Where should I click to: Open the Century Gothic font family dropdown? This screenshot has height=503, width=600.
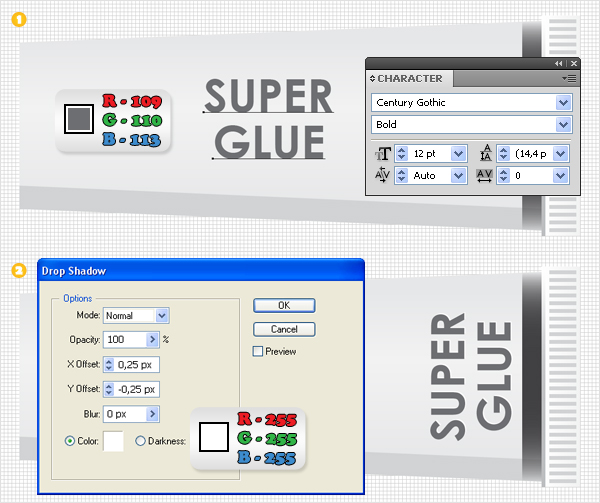[563, 103]
